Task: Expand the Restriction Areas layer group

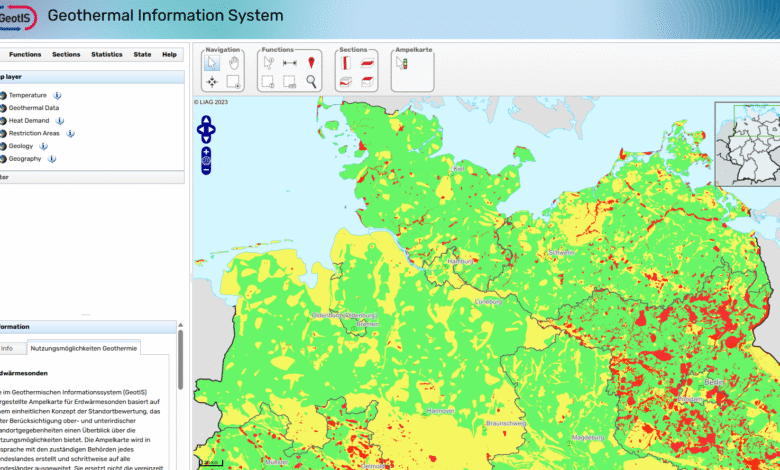Action: [34, 133]
